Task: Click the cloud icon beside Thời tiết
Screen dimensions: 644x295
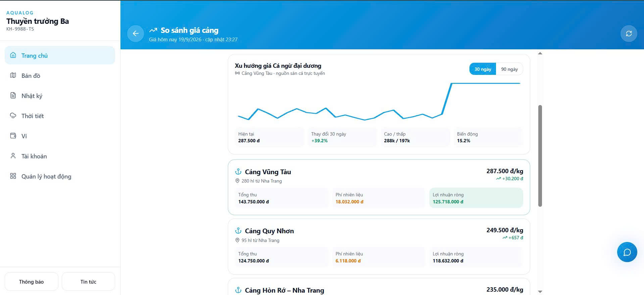Action: (13, 116)
